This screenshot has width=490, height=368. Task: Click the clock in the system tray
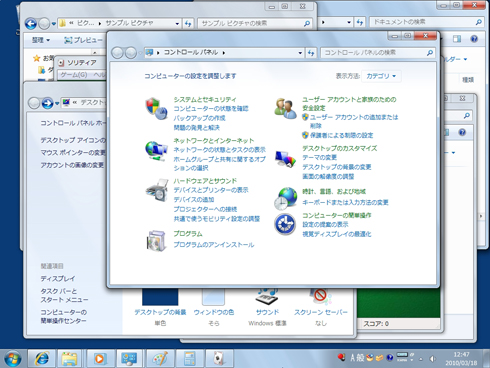tap(461, 359)
